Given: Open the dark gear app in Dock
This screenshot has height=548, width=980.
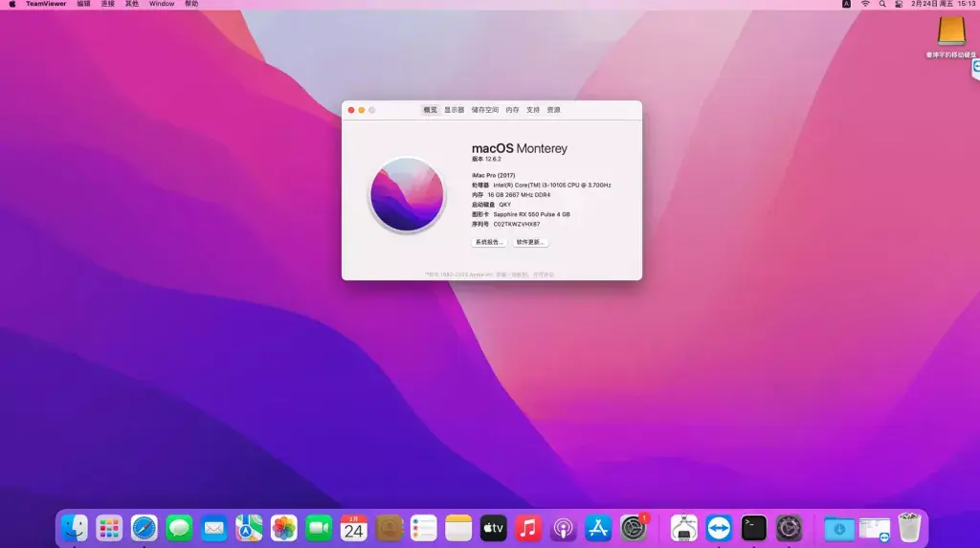Looking at the screenshot, I should 789,529.
